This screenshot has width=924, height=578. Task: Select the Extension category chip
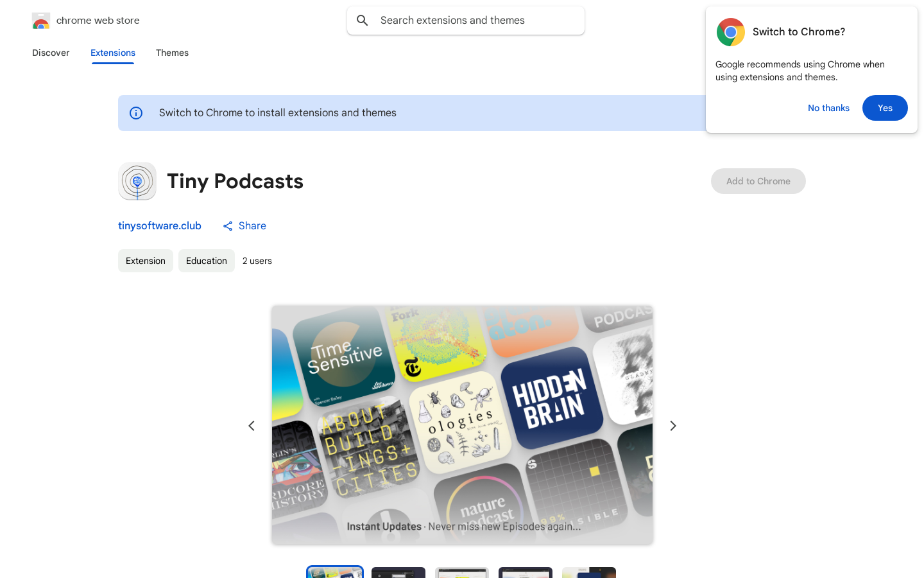(146, 261)
